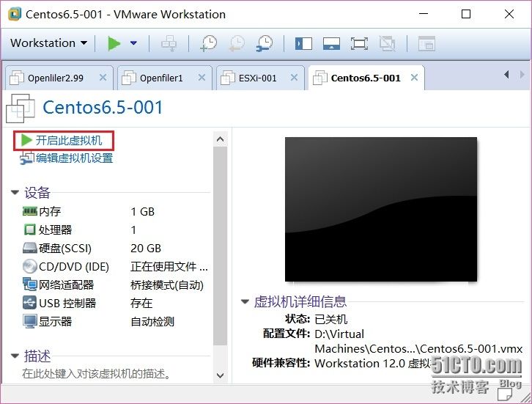Toggle the Unity mode toolbar icon

[x=387, y=44]
